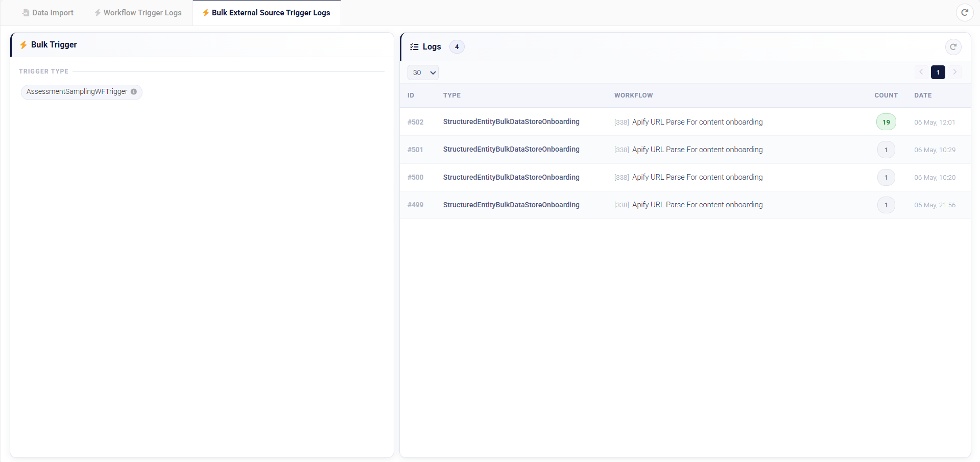Go to the previous logs page
The height and width of the screenshot is (462, 980).
click(x=921, y=72)
